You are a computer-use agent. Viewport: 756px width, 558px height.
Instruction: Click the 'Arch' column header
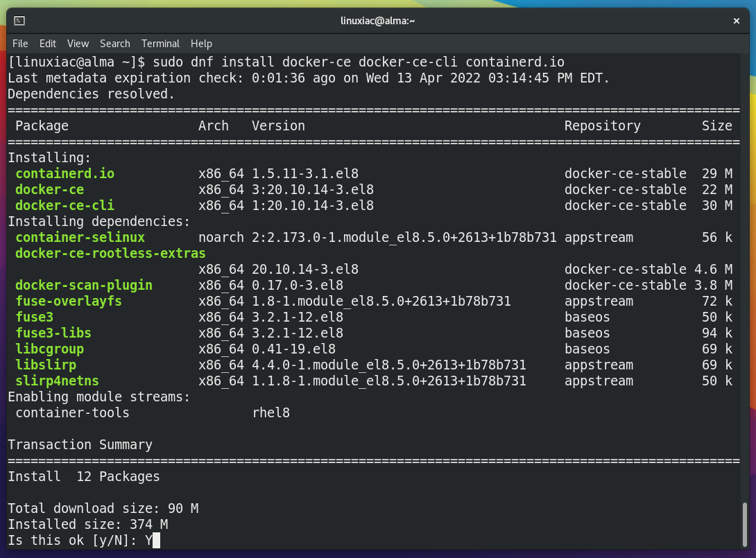tap(214, 125)
